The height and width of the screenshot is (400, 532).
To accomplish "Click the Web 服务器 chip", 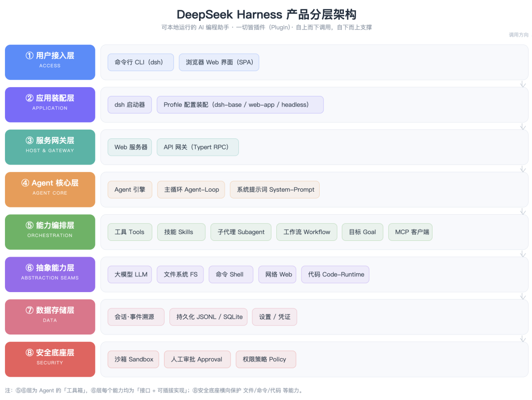I will 130,147.
